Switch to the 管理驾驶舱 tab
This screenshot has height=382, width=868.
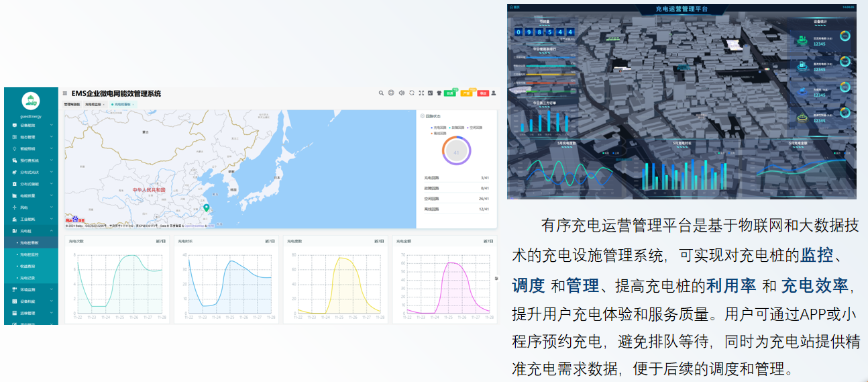72,105
